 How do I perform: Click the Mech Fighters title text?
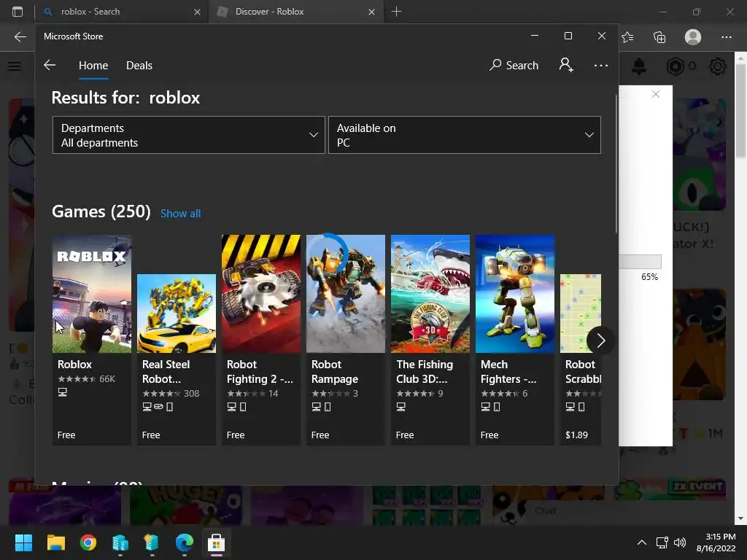(508, 371)
